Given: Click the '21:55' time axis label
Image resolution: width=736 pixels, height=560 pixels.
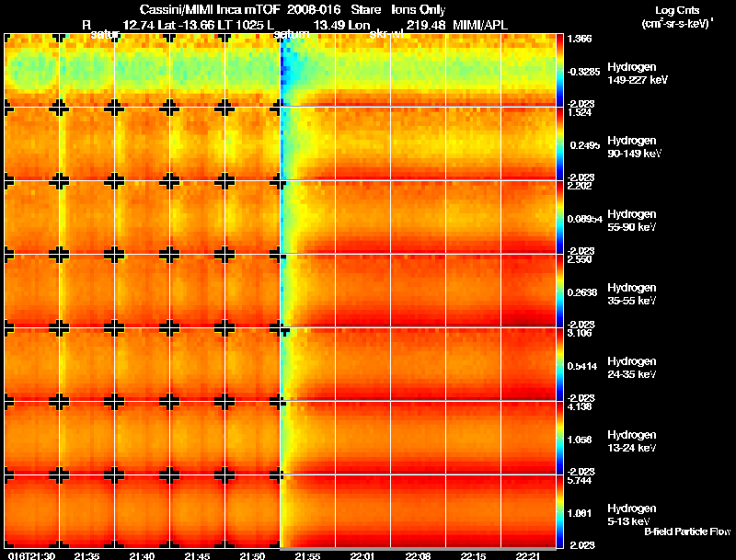Looking at the screenshot, I should tap(307, 555).
